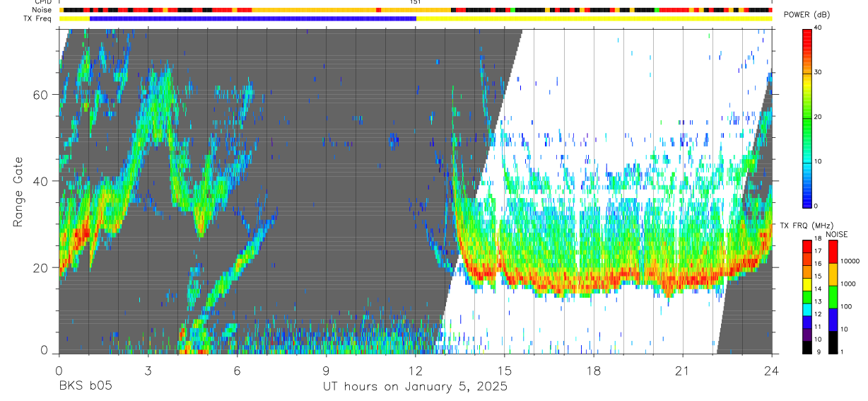The height and width of the screenshot is (401, 868).
Task: Click the red top segment of noise legend bar
Action: 833,252
